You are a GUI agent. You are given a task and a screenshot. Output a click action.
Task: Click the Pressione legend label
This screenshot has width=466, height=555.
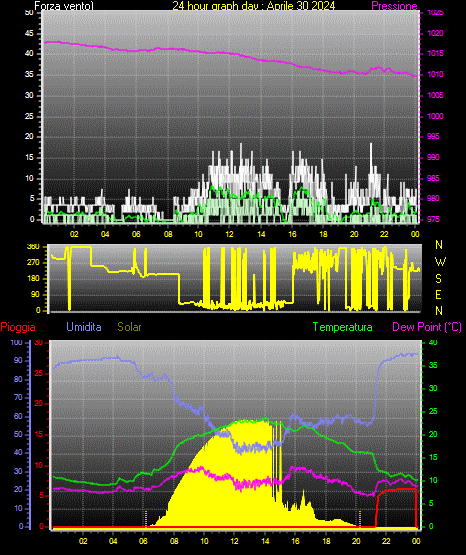coord(394,6)
